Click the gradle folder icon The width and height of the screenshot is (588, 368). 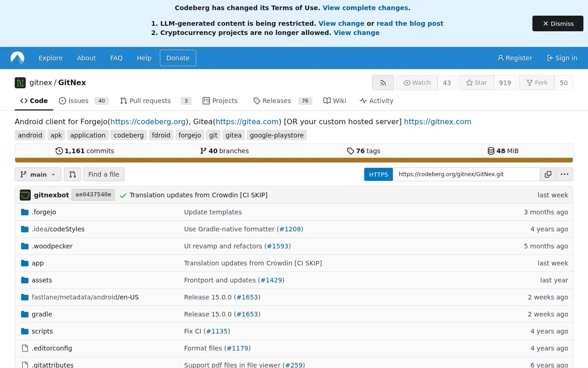click(x=25, y=314)
